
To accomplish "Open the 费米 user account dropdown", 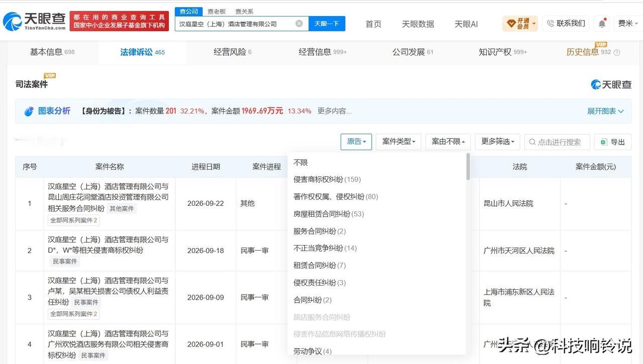I will (628, 24).
